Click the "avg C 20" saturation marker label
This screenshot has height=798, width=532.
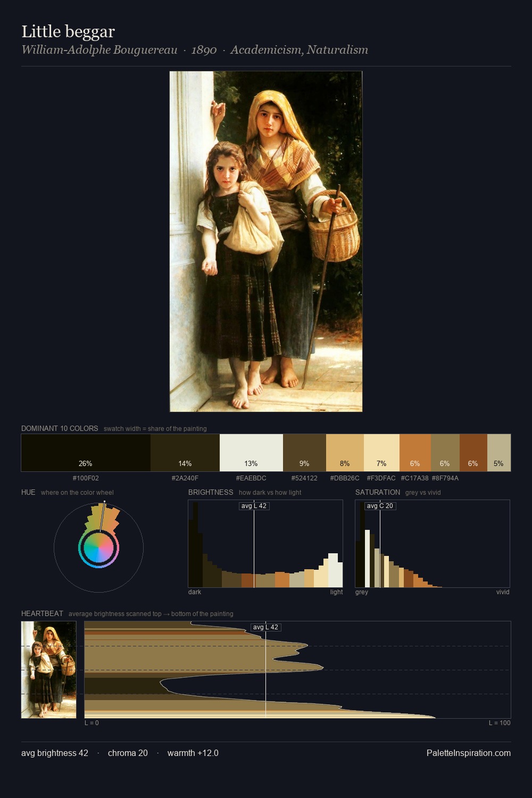(x=380, y=506)
